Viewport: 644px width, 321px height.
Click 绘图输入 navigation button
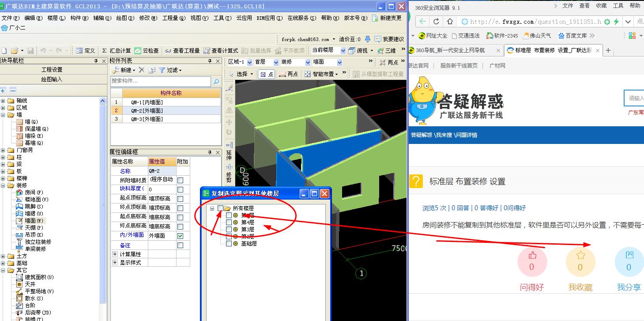click(x=52, y=79)
